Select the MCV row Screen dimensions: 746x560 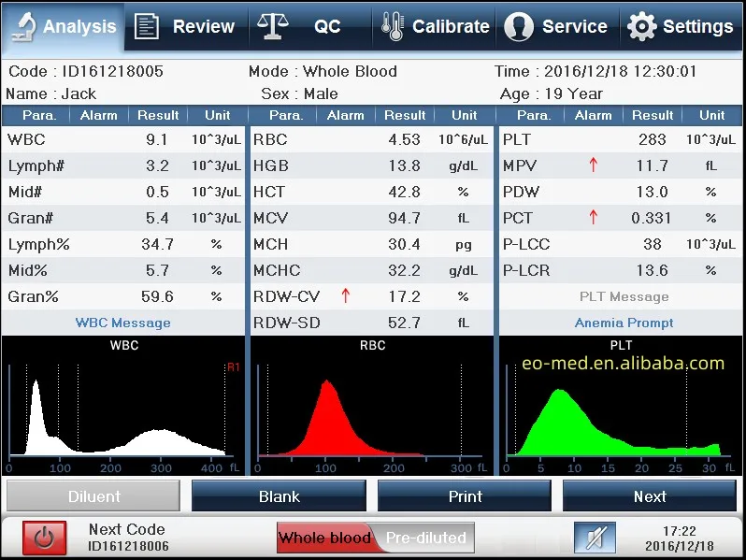pos(372,218)
